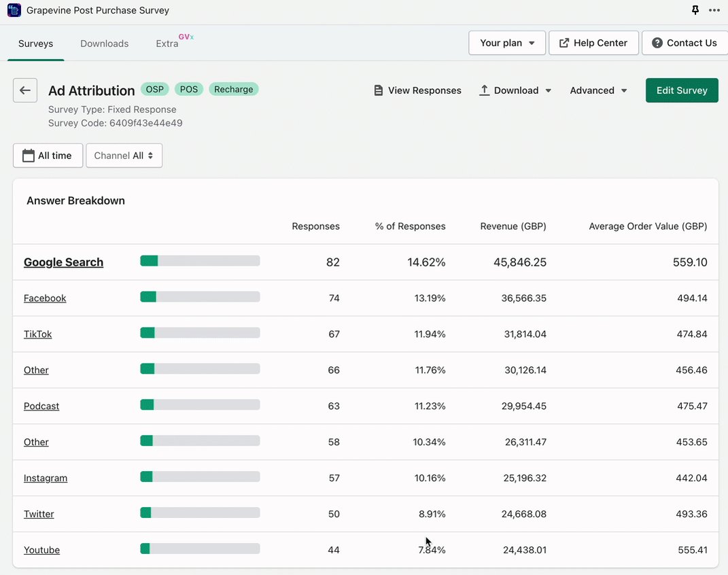Click the Help Center external link icon
This screenshot has height=575, width=728.
click(x=564, y=43)
